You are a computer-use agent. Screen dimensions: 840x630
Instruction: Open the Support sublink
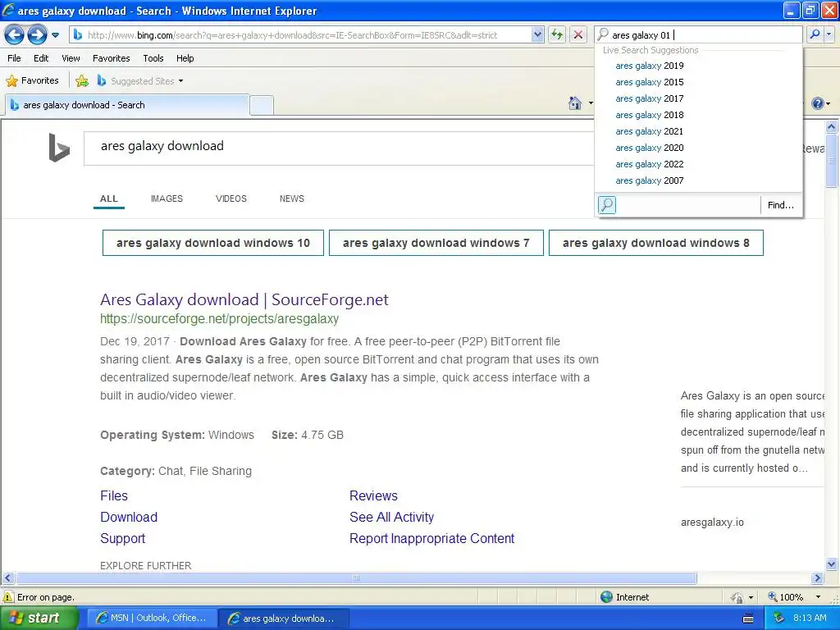(123, 538)
